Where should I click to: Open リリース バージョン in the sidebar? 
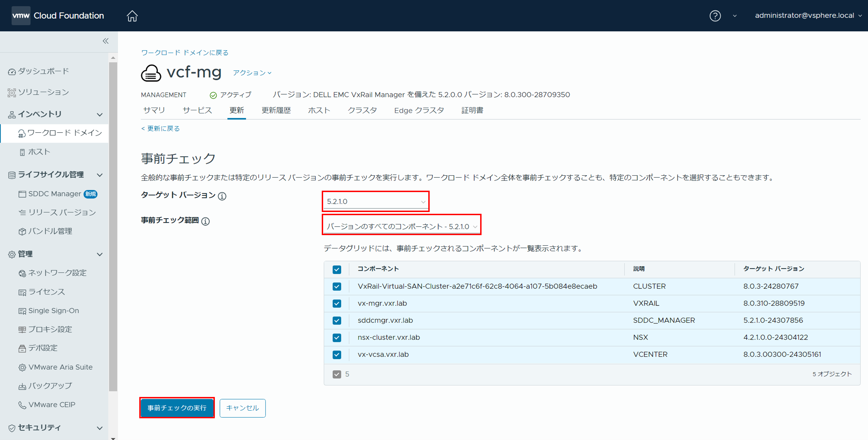click(57, 212)
